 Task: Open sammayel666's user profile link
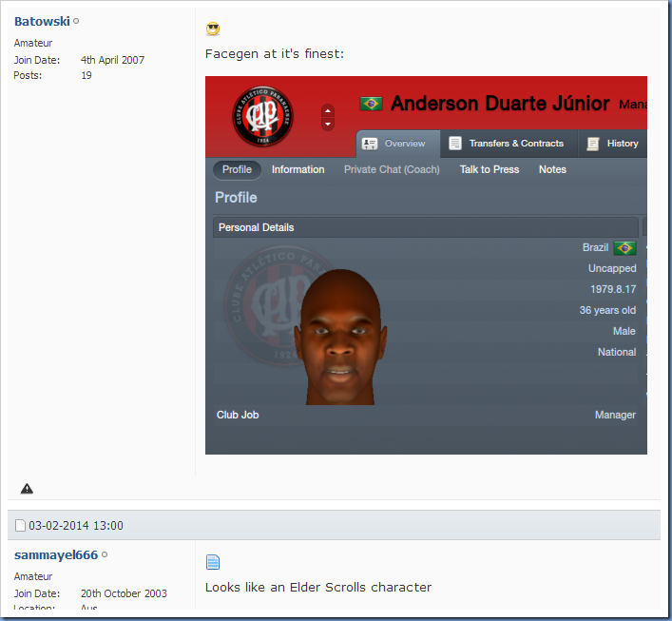[x=56, y=555]
